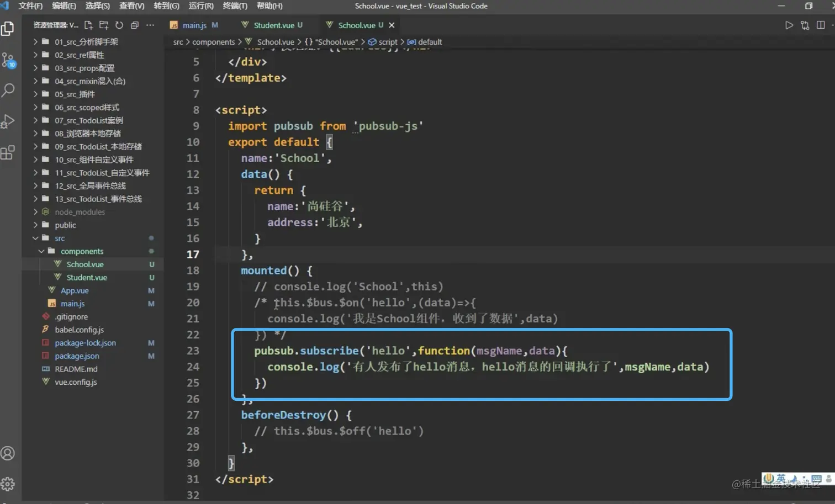Expand the 02_src_ref属性 folder
This screenshot has width=835, height=504.
[79, 55]
